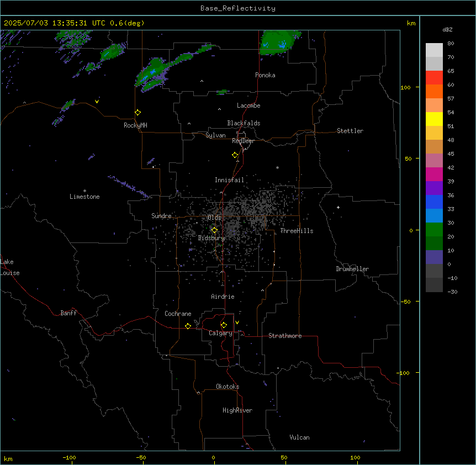Click the yellow diamond marker near RockyMH
Viewport: 476px width, 465px height.
138,113
